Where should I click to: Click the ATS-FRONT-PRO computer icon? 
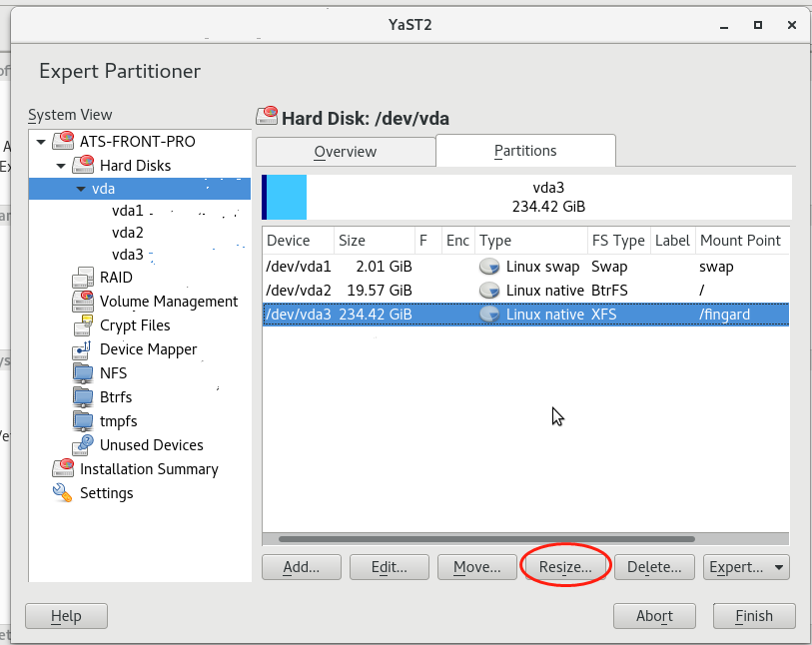click(x=63, y=141)
